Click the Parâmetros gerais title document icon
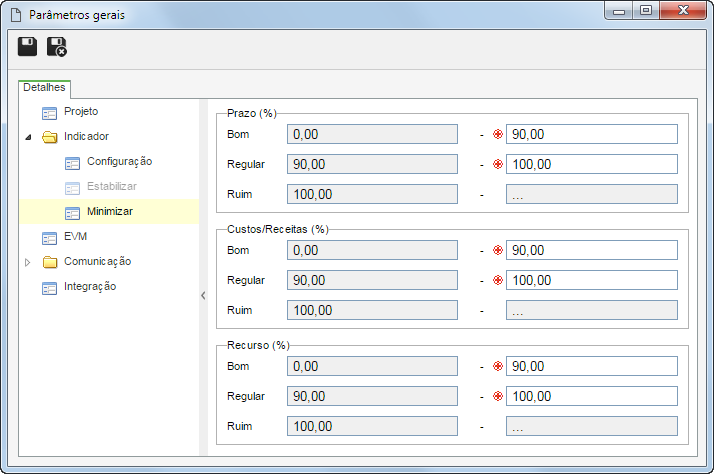Image resolution: width=714 pixels, height=474 pixels. pos(16,15)
